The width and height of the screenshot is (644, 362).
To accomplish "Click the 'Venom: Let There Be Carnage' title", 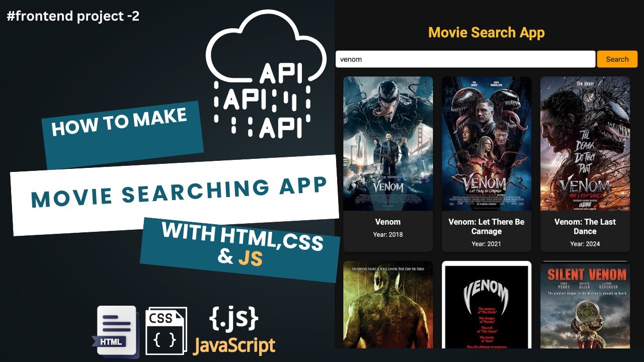I will pos(487,227).
